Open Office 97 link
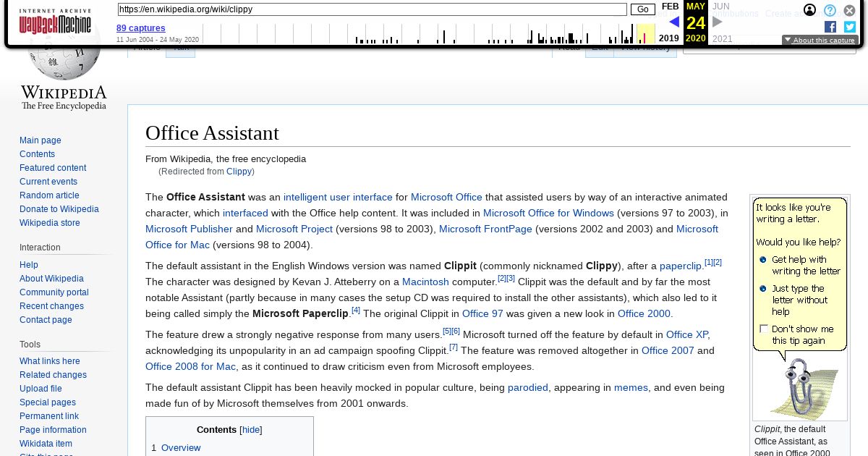Viewport: 868px width, 456px height. coord(482,313)
